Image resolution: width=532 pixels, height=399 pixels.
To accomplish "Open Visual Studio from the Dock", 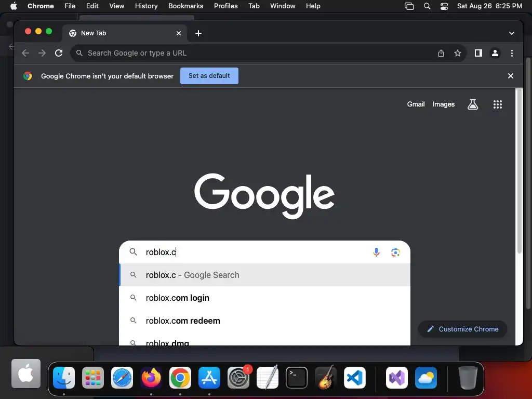I will pyautogui.click(x=396, y=378).
